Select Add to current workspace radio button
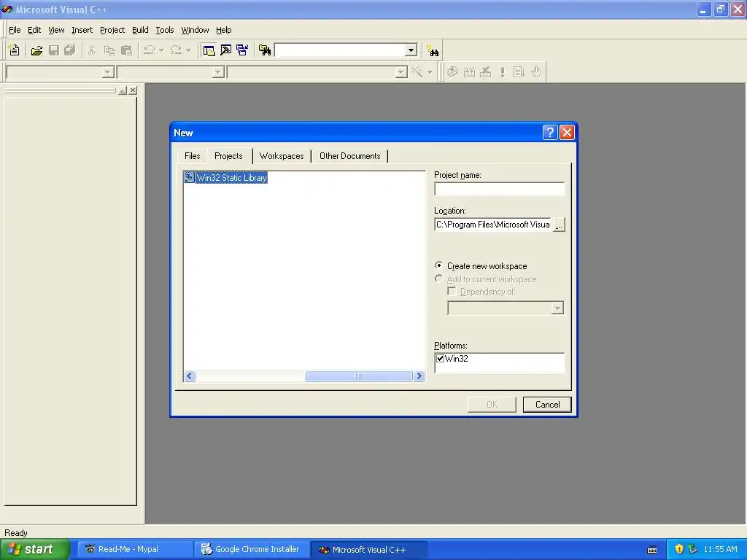 click(x=438, y=279)
